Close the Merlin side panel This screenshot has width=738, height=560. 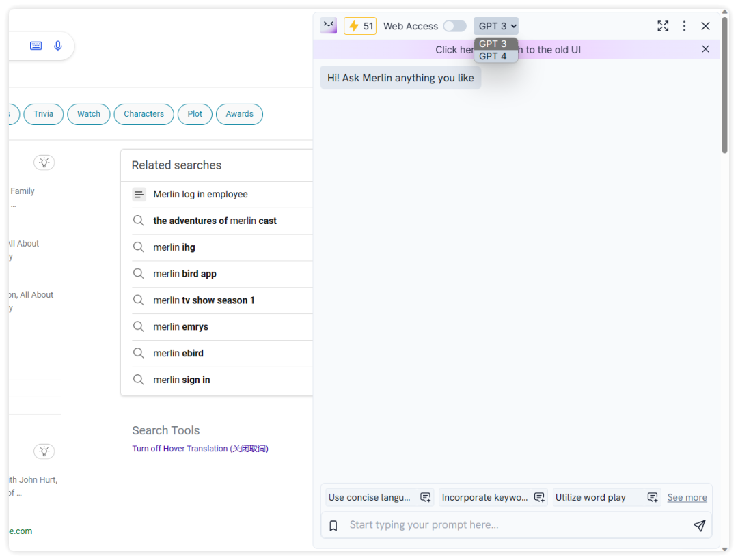[x=705, y=26]
